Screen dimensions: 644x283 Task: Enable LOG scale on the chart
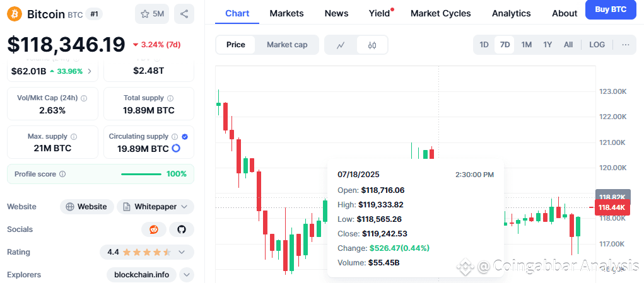[x=597, y=45]
